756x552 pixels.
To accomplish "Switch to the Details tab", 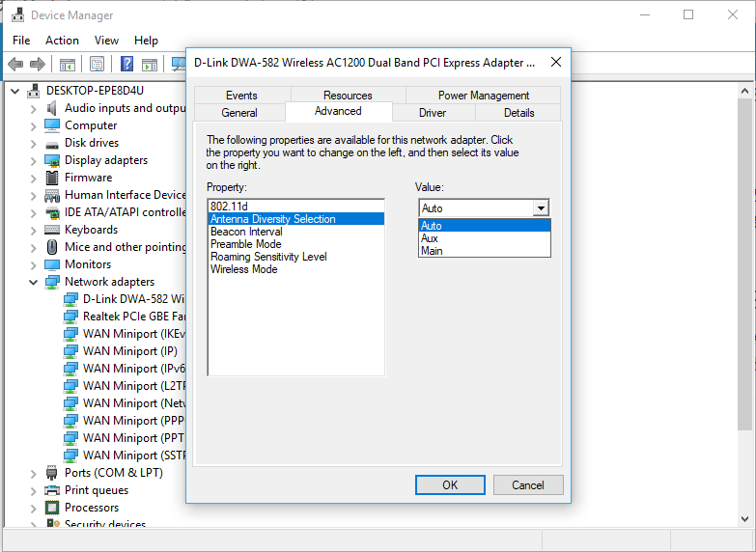I will click(518, 112).
